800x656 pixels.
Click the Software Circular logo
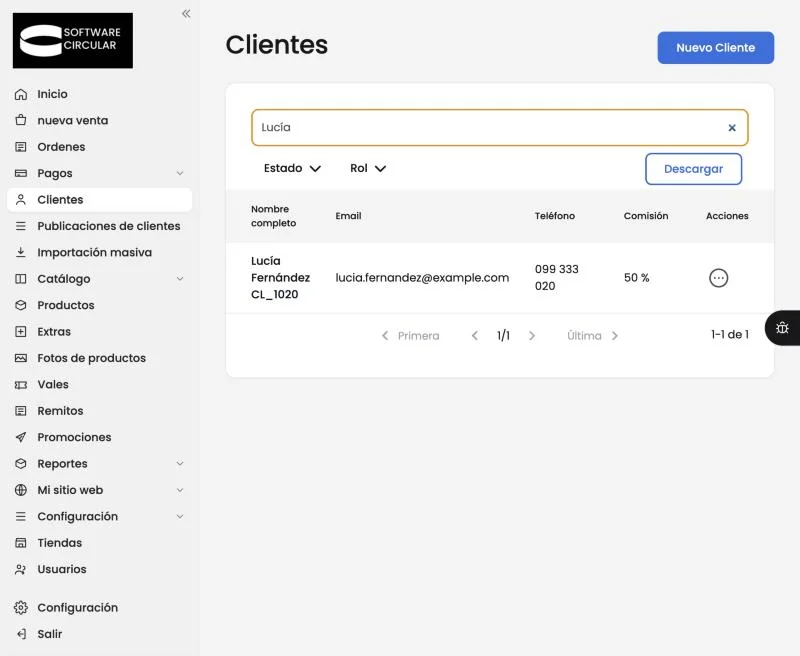click(x=73, y=40)
